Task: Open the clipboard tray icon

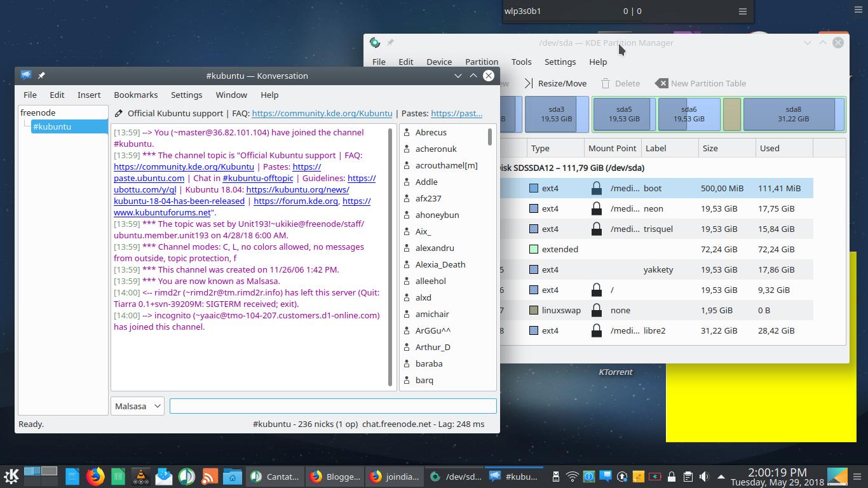Action: (x=688, y=477)
